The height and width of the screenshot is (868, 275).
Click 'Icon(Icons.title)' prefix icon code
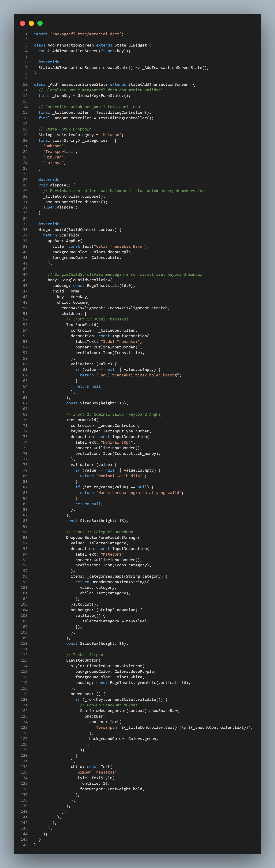(122, 353)
